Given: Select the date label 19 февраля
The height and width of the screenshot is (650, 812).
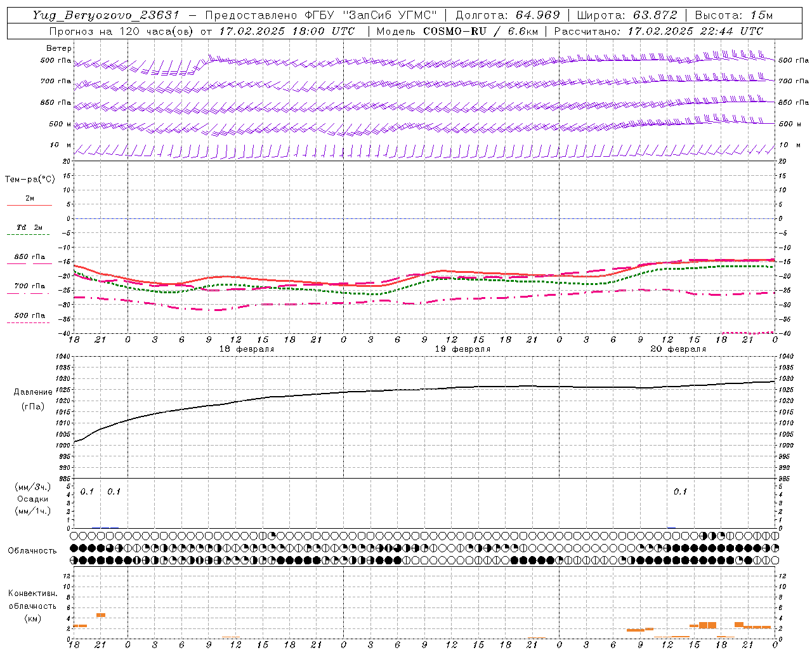Looking at the screenshot, I should tap(462, 349).
